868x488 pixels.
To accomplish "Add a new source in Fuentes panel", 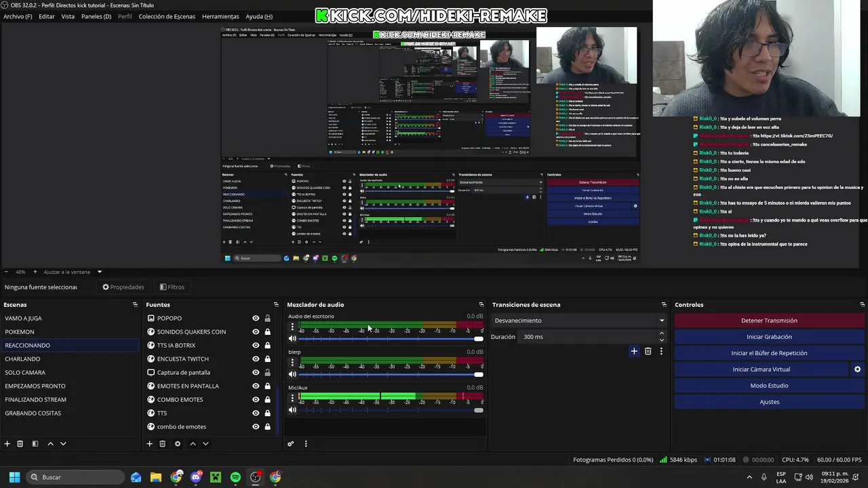I will [149, 444].
